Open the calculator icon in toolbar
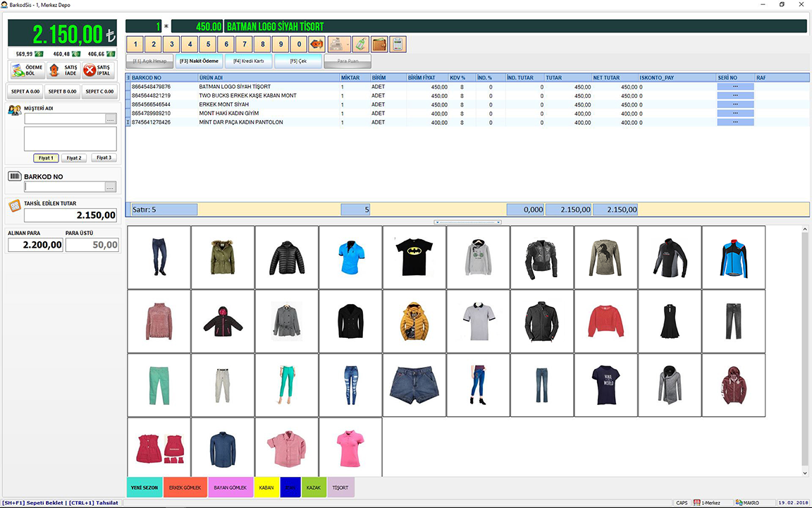The width and height of the screenshot is (812, 508). click(398, 44)
